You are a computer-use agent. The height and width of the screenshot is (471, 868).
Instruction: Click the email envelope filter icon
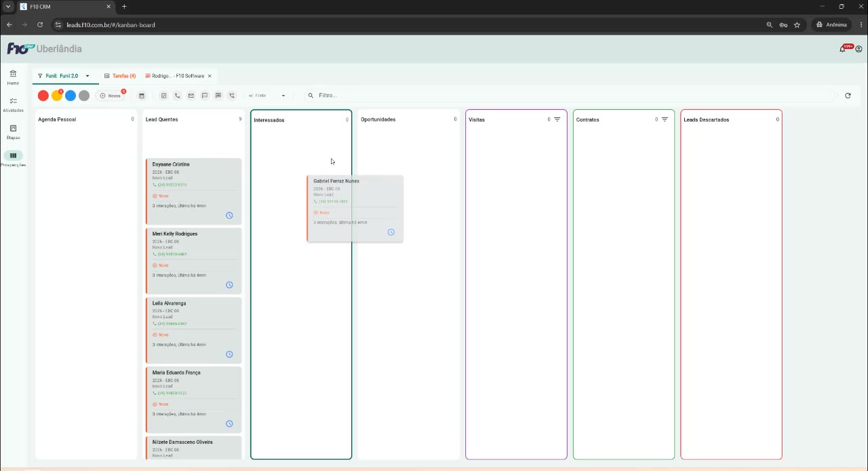click(191, 96)
